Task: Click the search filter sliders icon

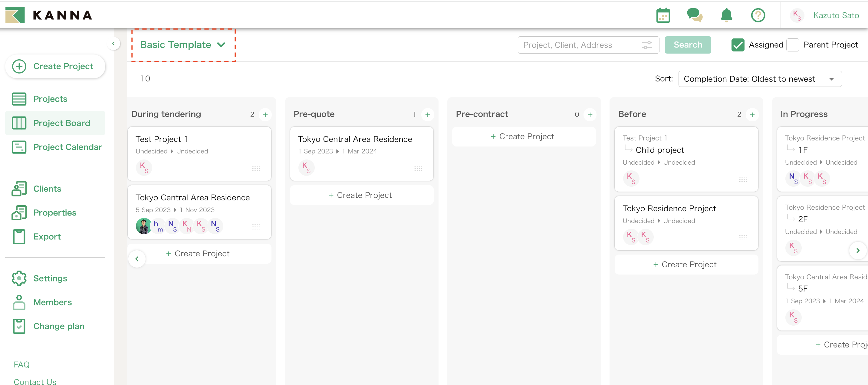Action: tap(647, 45)
